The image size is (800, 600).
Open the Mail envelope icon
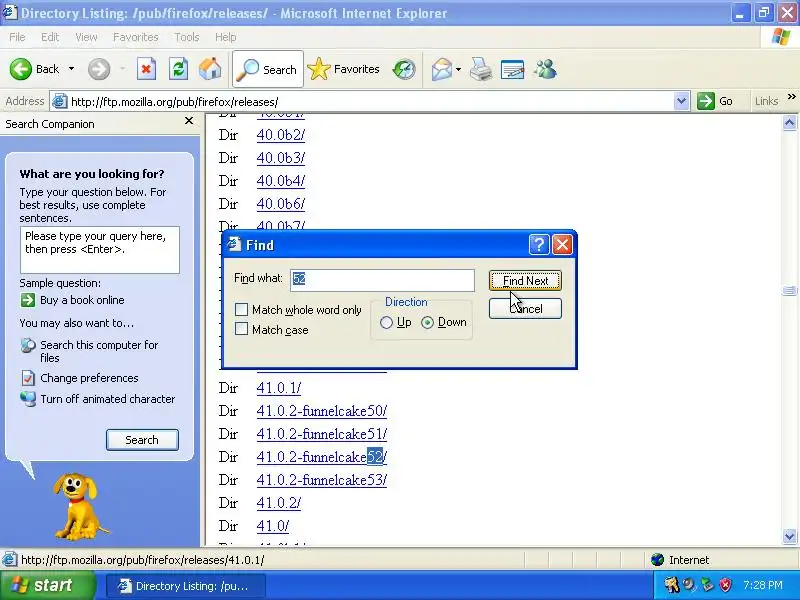pyautogui.click(x=442, y=69)
